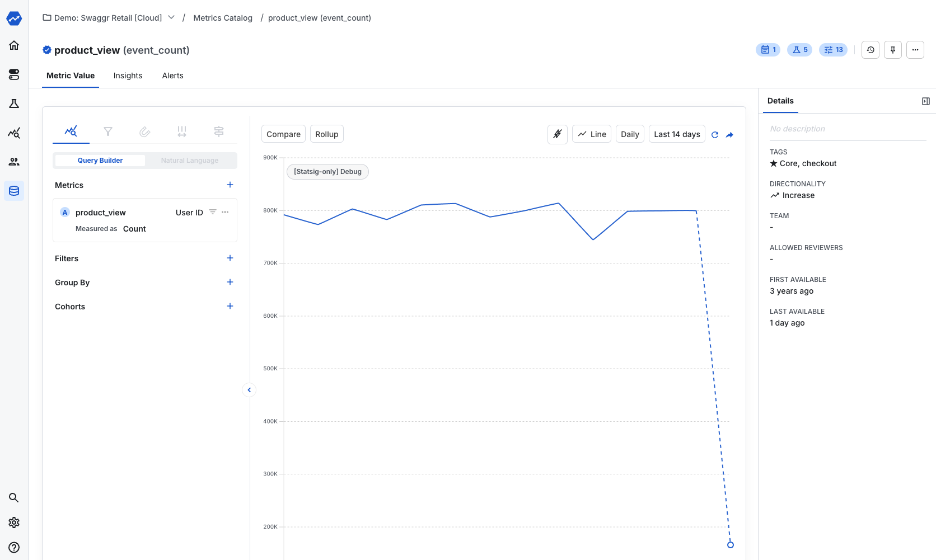This screenshot has height=560, width=936.
Task: Click the verified metric badge
Action: coord(47,50)
